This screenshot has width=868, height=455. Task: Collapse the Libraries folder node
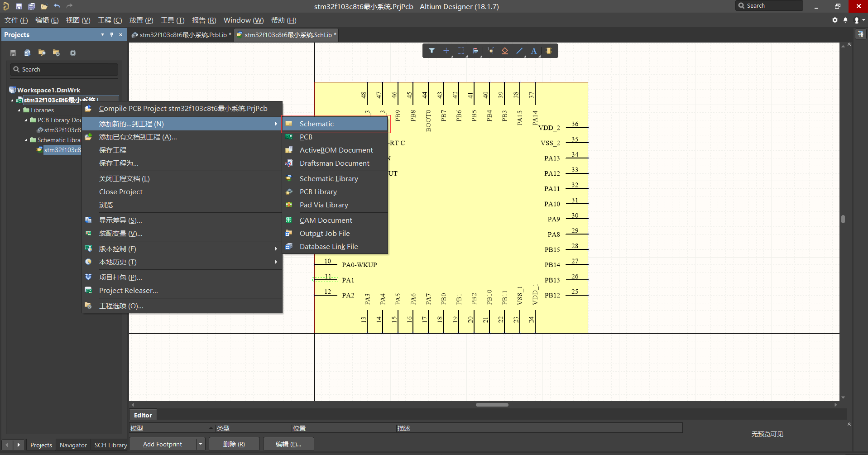coord(19,110)
